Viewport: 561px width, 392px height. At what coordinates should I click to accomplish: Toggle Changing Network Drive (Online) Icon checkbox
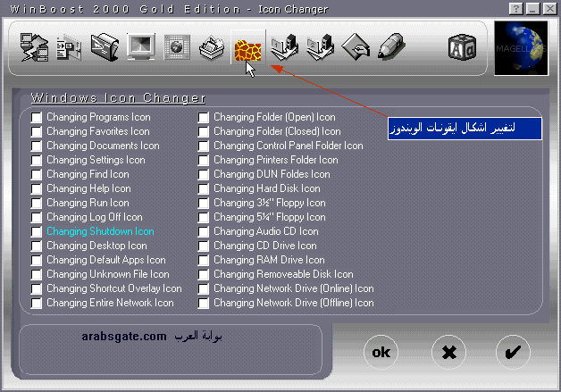203,289
